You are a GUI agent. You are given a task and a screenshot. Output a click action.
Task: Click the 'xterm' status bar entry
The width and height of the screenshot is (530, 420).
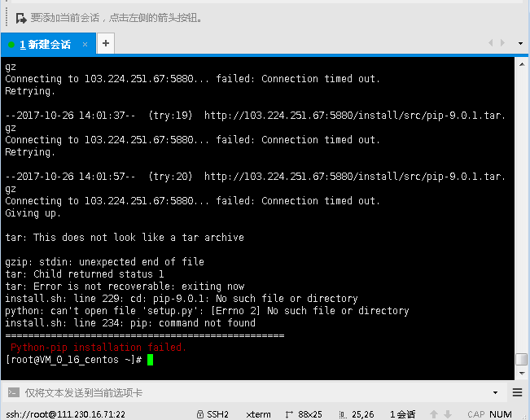coord(258,414)
